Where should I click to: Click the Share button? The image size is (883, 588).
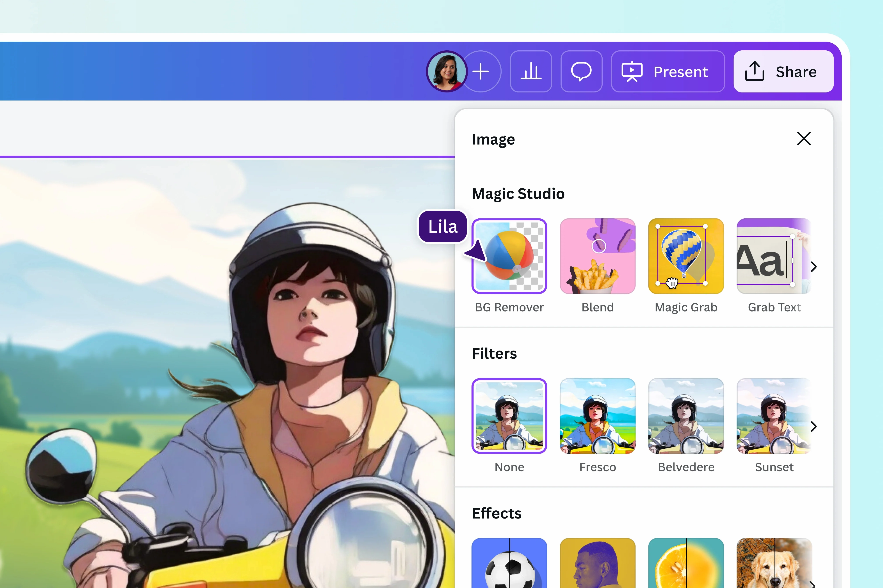click(783, 72)
